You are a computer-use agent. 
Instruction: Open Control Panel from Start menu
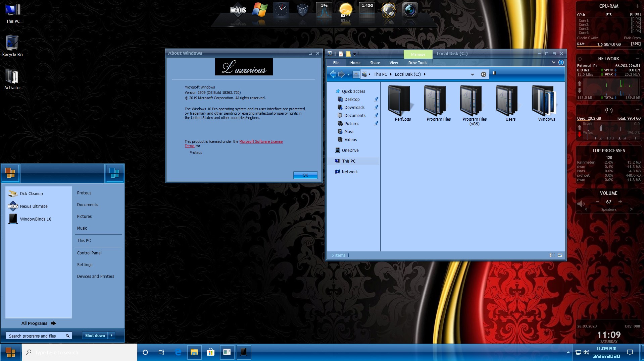[89, 253]
